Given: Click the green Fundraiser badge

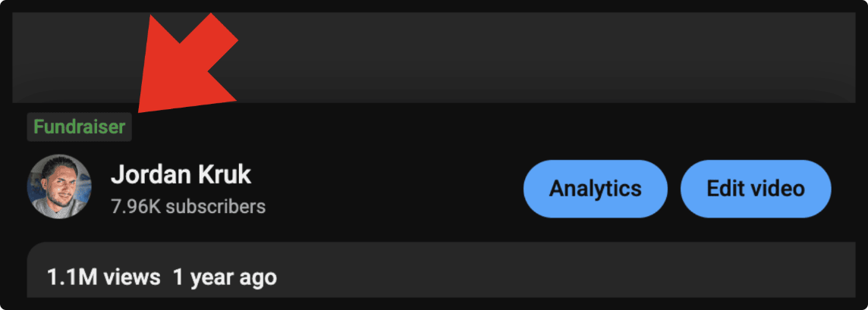Looking at the screenshot, I should pos(79,127).
